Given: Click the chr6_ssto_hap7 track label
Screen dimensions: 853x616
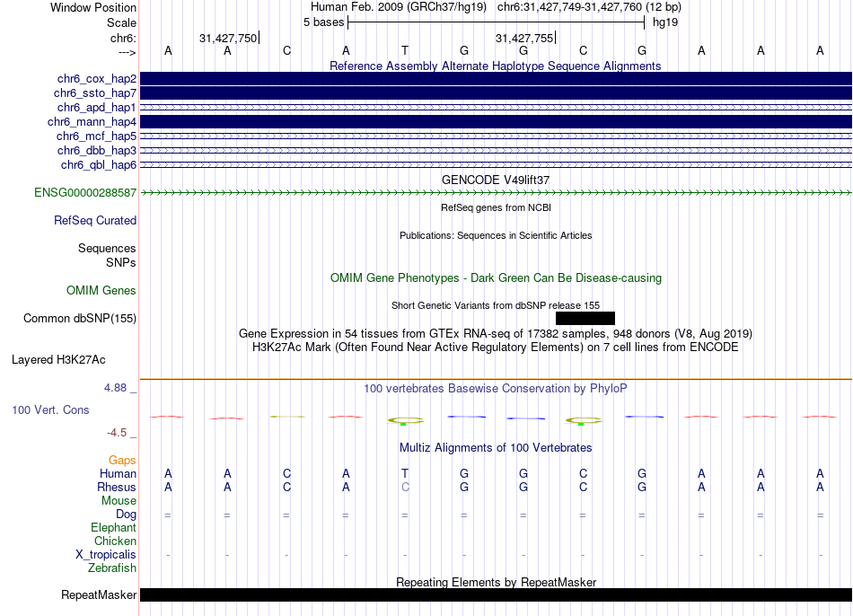Looking at the screenshot, I should (95, 93).
